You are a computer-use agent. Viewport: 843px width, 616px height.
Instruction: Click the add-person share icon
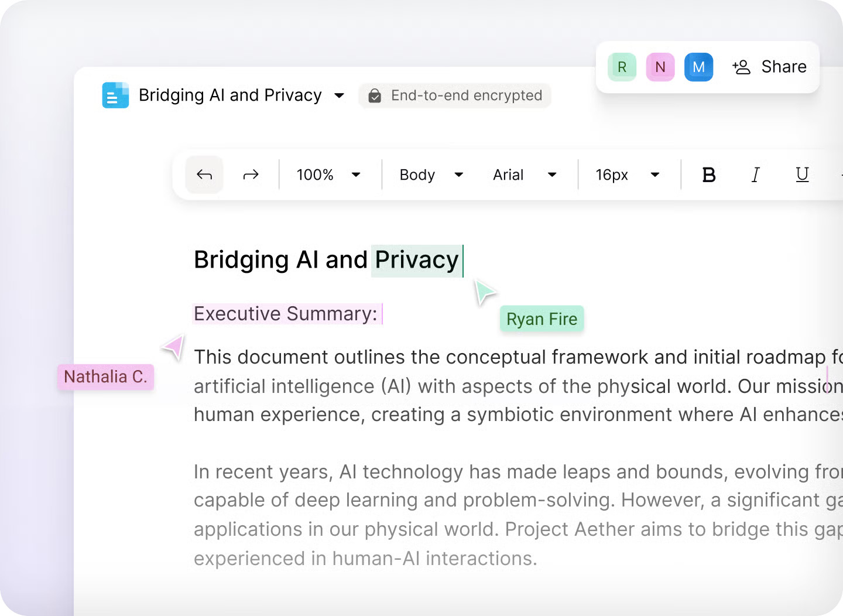tap(741, 67)
